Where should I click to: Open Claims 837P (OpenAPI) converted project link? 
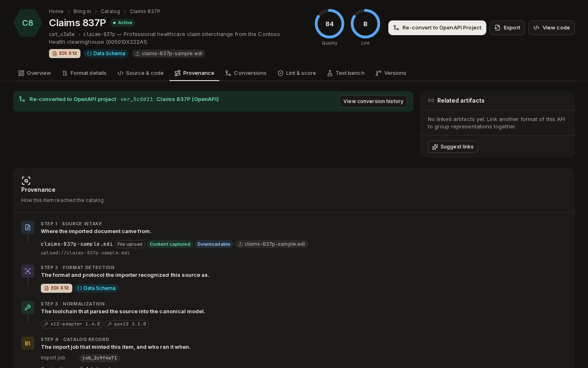[187, 99]
